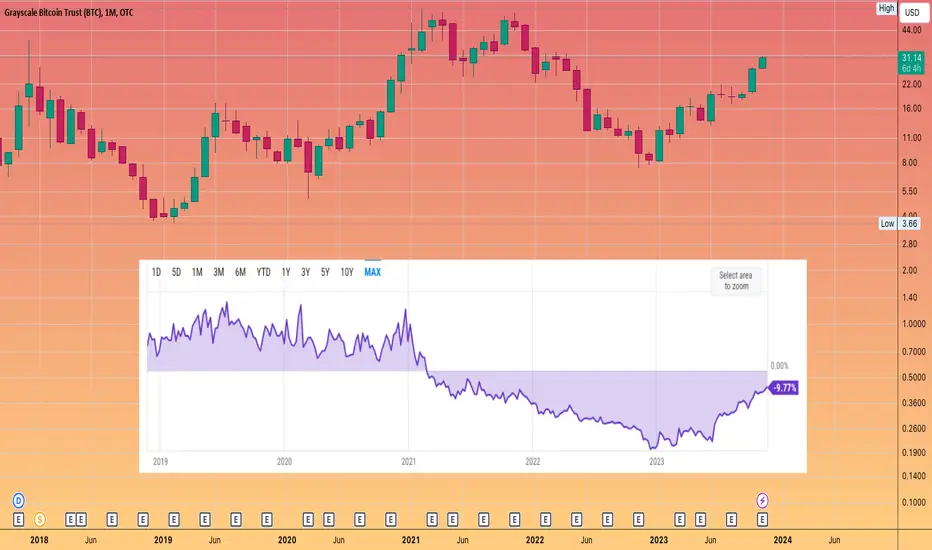Click 11.00 on the price axis

pyautogui.click(x=911, y=137)
